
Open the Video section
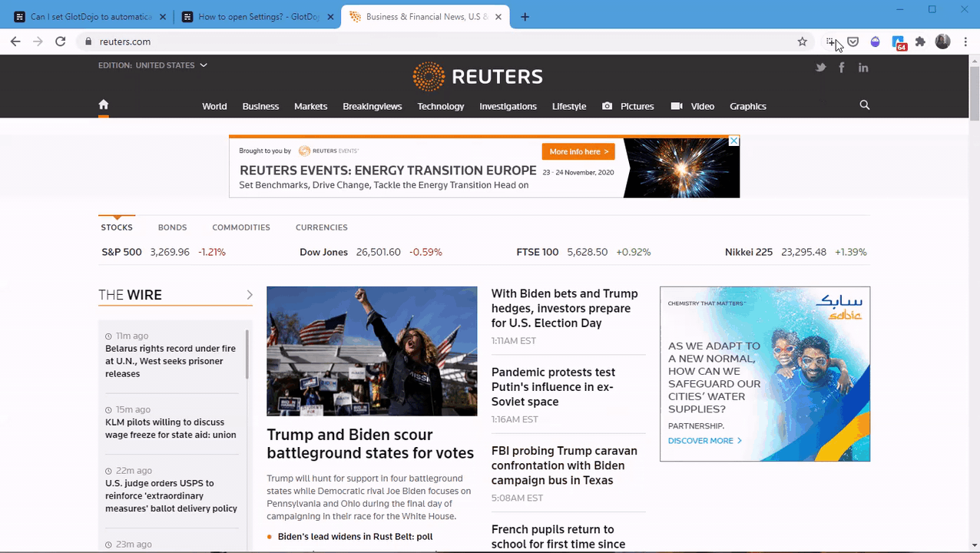(693, 106)
